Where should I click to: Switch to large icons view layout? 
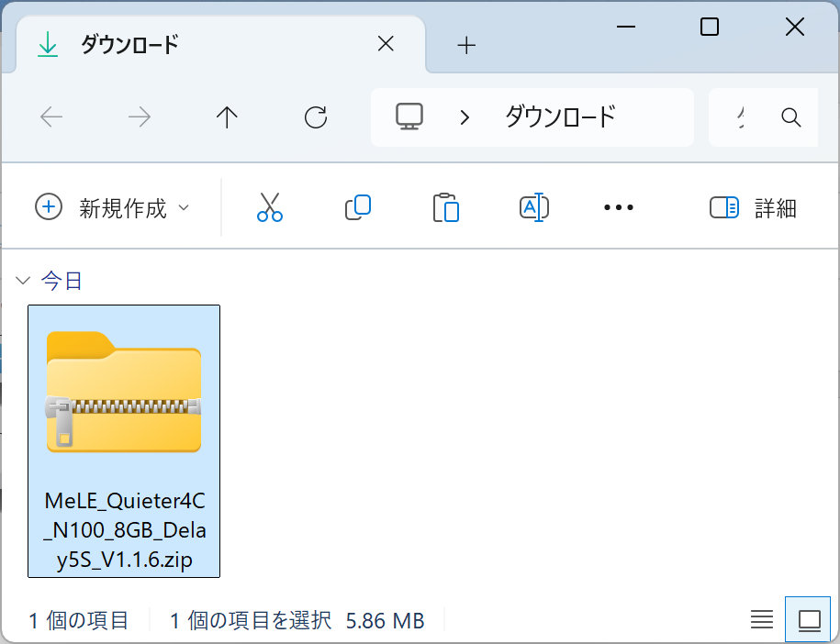[x=809, y=620]
